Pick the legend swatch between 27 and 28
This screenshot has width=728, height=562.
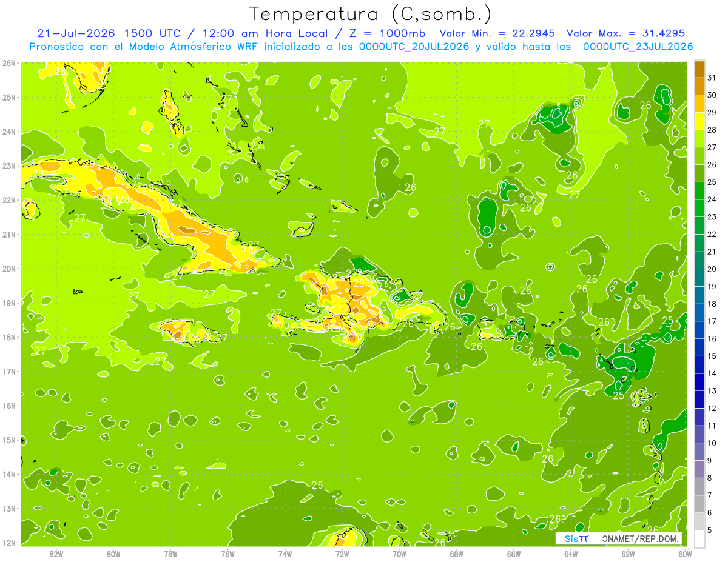[x=699, y=139]
